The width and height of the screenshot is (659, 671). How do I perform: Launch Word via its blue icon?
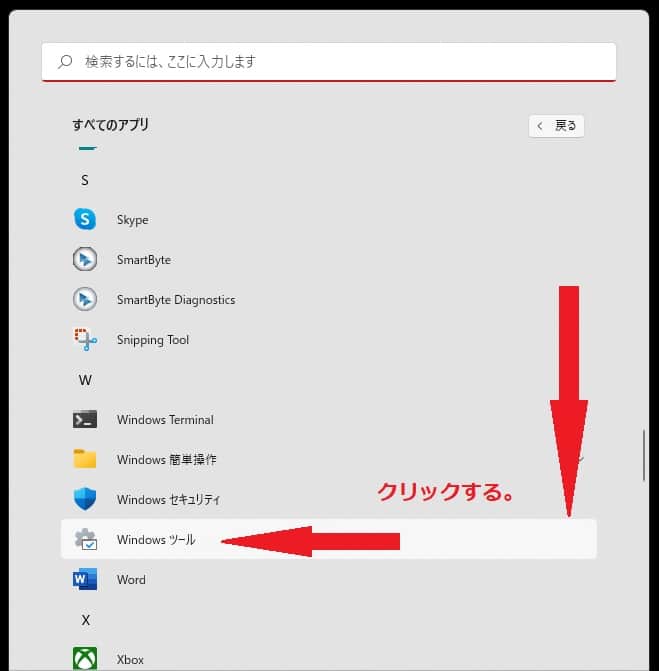(85, 579)
